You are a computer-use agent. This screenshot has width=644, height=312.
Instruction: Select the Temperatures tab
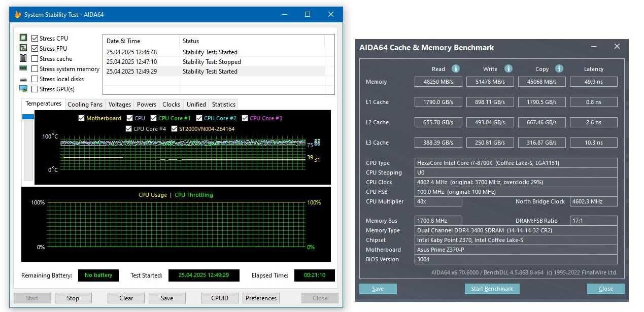click(44, 103)
